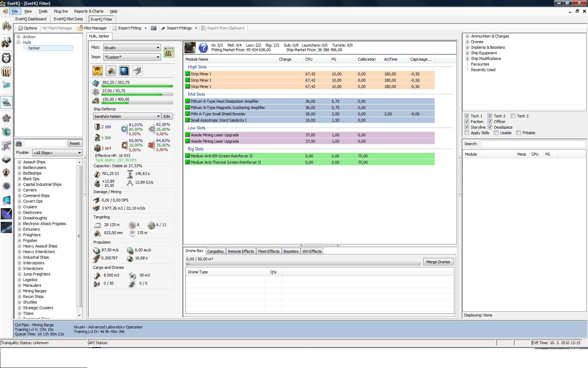The height and width of the screenshot is (368, 588).
Task: Click the pilot portrait icon in the sidebar
Action: pyautogui.click(x=6, y=57)
